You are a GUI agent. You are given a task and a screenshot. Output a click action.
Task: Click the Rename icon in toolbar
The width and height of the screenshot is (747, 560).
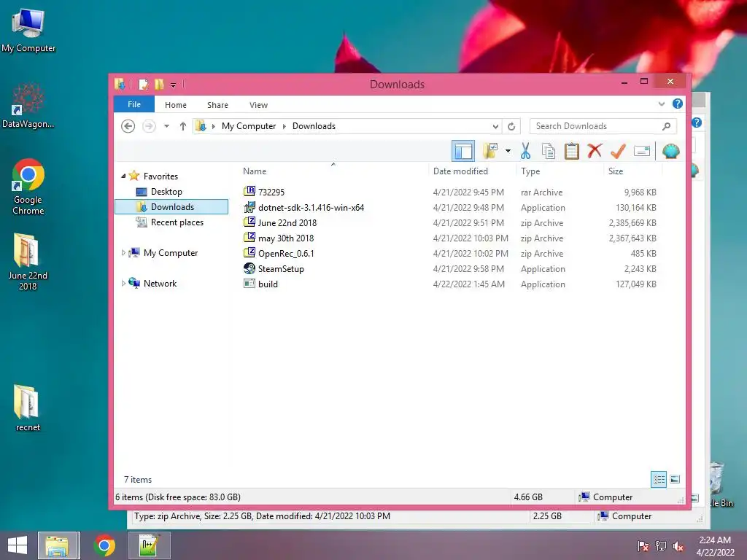[642, 152]
